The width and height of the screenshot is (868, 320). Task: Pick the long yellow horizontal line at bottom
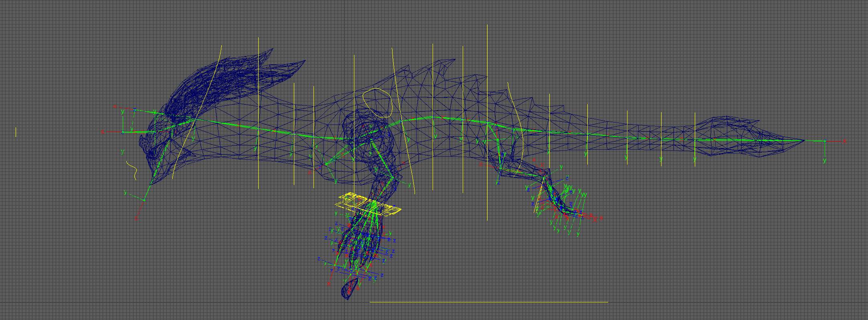click(x=489, y=302)
